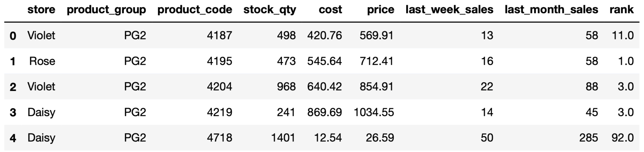Click the price cell 712.41

pyautogui.click(x=376, y=61)
